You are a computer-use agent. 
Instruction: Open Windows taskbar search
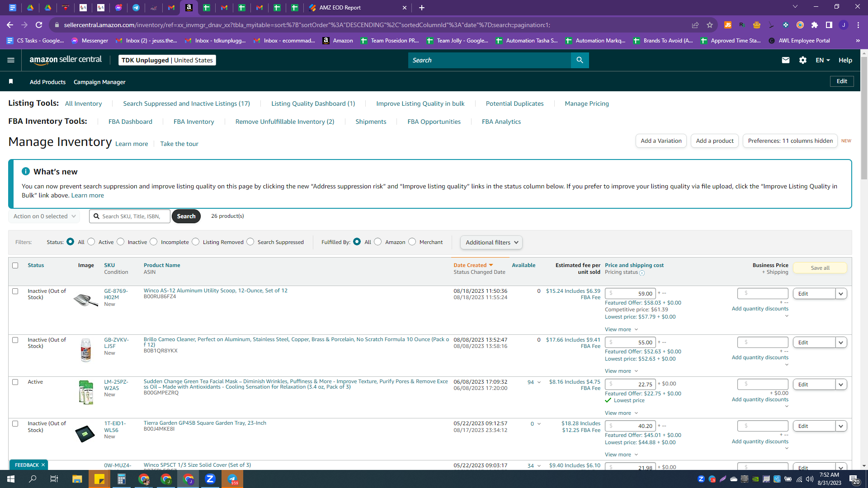tap(33, 479)
